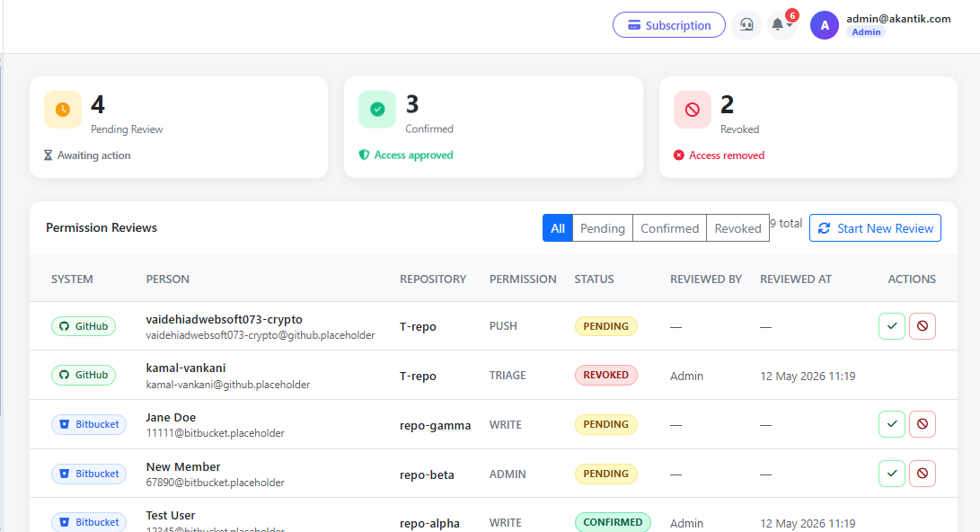
Task: Click the kamal-vankani person name
Action: [x=186, y=368]
